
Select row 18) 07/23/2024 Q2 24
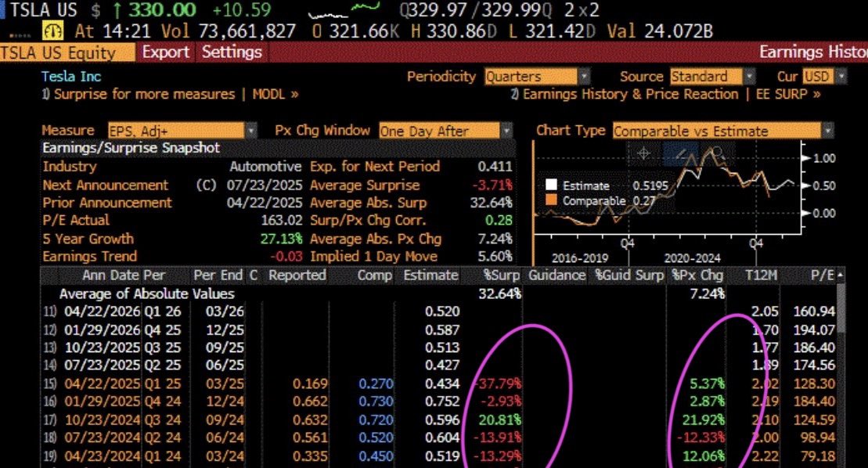[438, 437]
